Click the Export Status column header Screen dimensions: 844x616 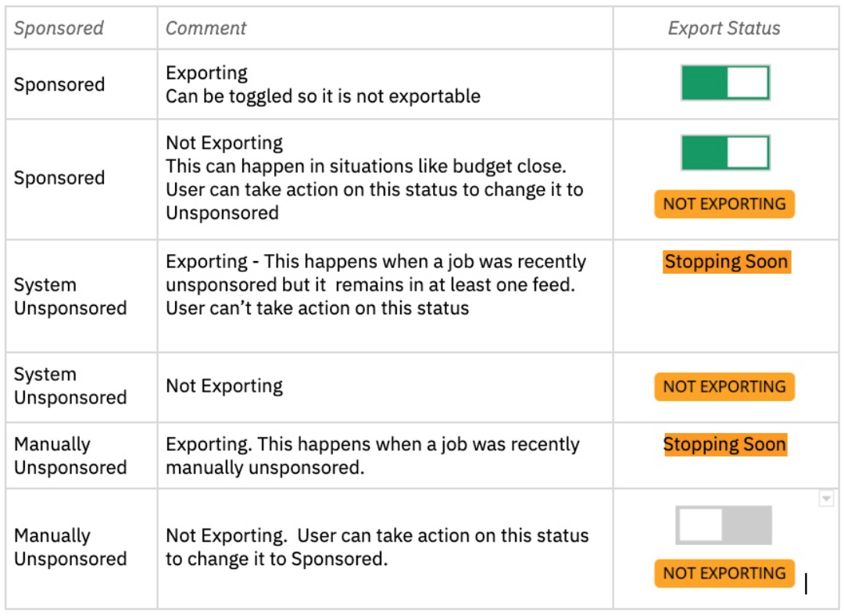tap(724, 28)
